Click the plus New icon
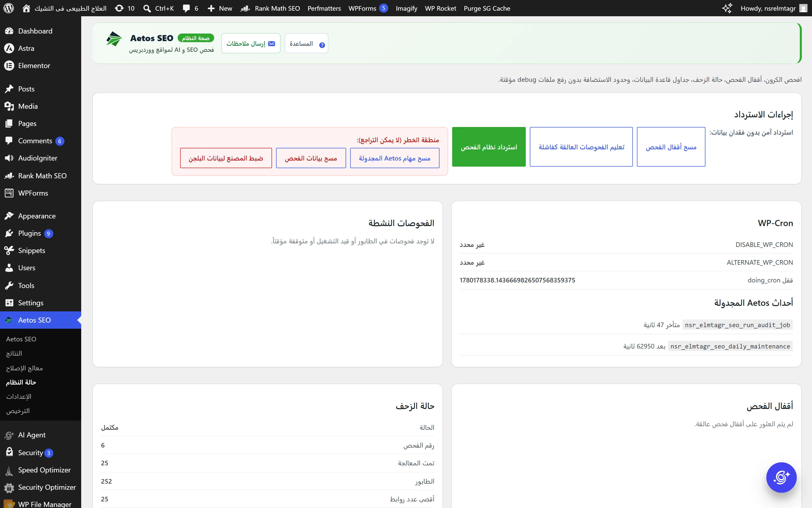The width and height of the screenshot is (812, 508). pos(211,8)
